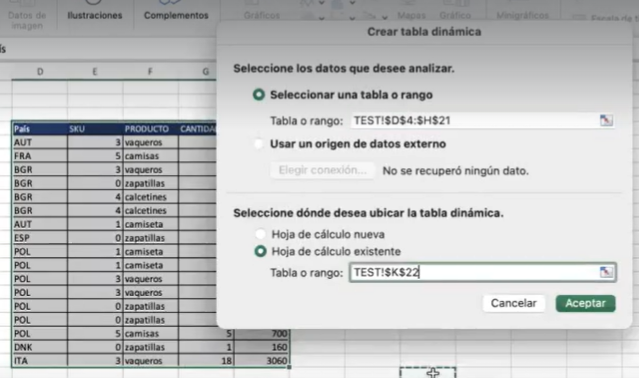Click the cell with value 3060
639x378 pixels.
pos(262,361)
